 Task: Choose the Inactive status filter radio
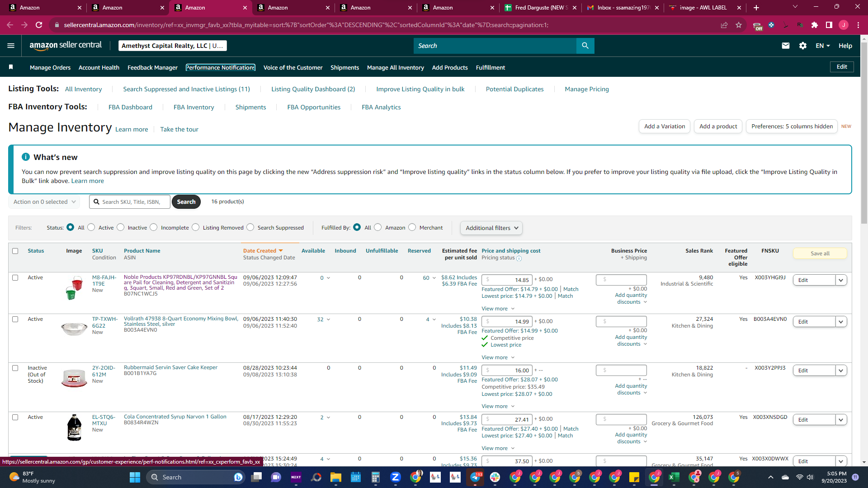pyautogui.click(x=121, y=227)
